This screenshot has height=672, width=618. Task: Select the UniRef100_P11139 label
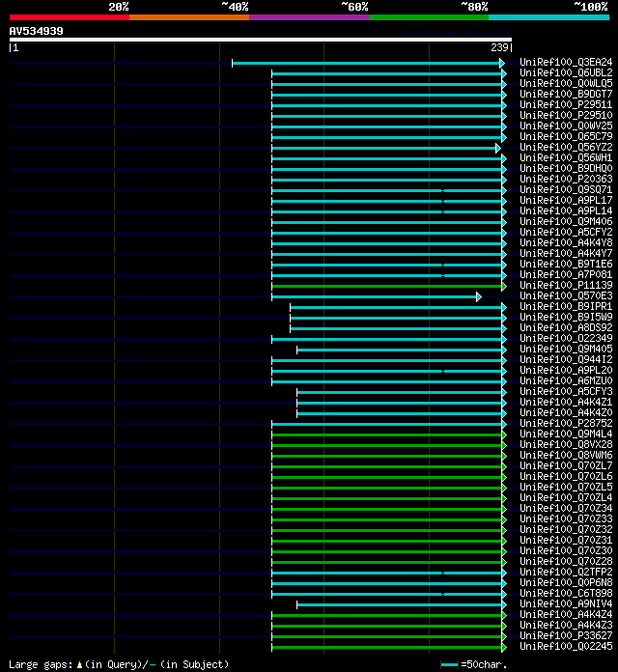click(566, 285)
